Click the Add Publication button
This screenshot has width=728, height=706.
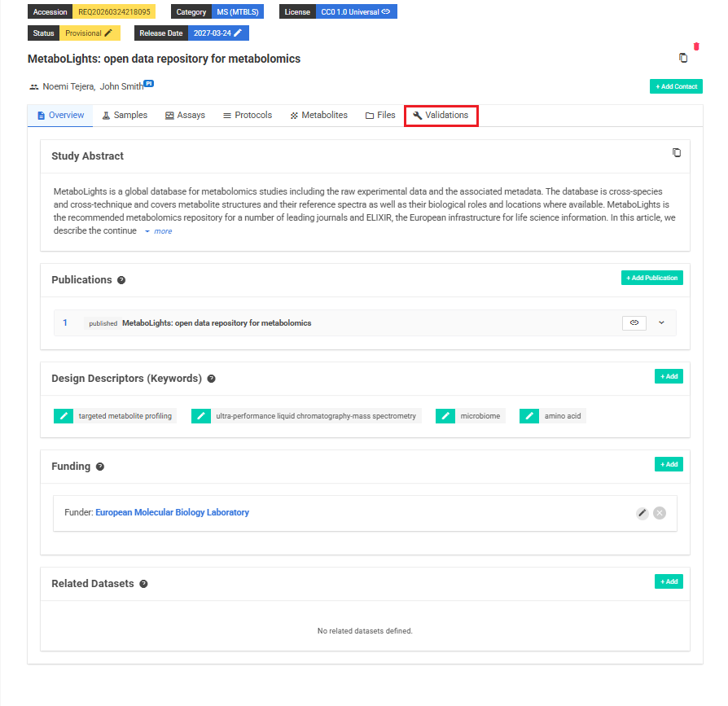[x=651, y=278]
